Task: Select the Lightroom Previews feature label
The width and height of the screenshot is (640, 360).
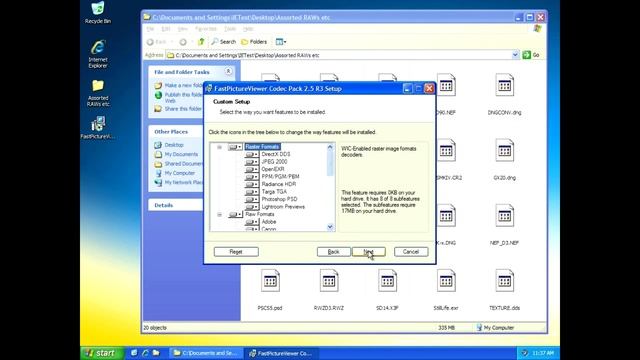Action: pyautogui.click(x=283, y=207)
